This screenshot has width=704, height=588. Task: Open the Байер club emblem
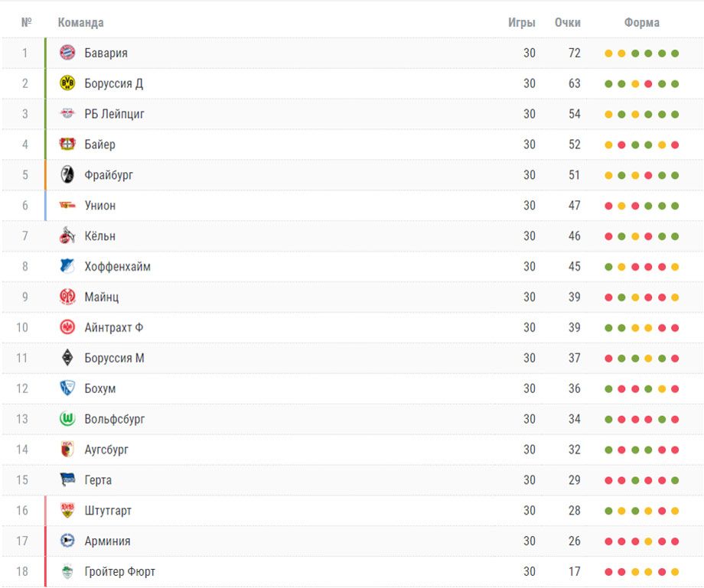tap(67, 144)
